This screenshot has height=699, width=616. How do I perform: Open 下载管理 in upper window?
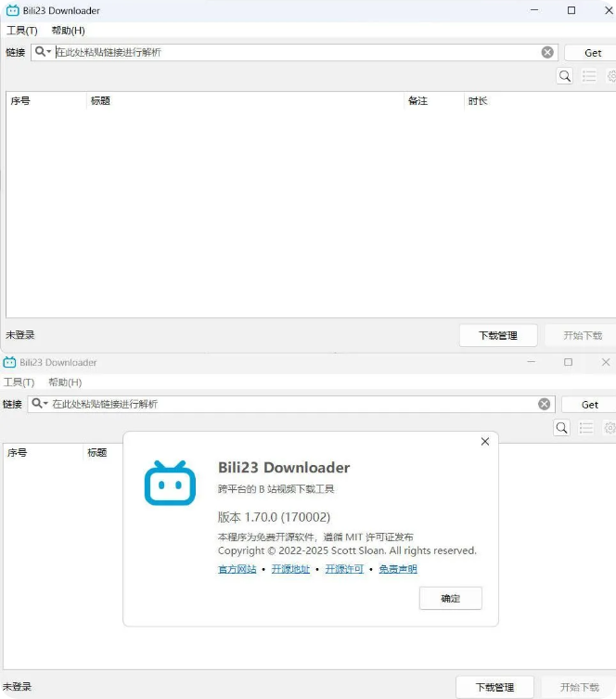498,335
